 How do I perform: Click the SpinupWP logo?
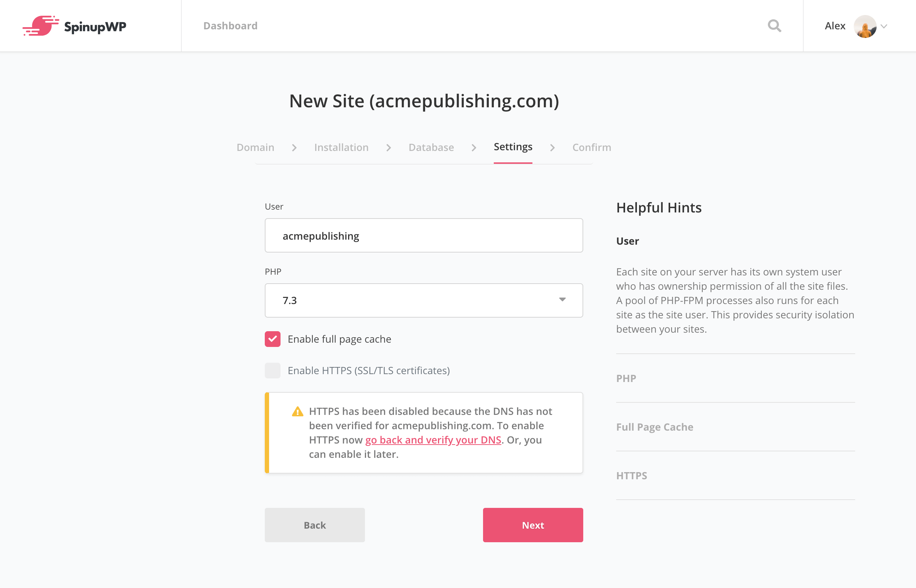(x=74, y=26)
